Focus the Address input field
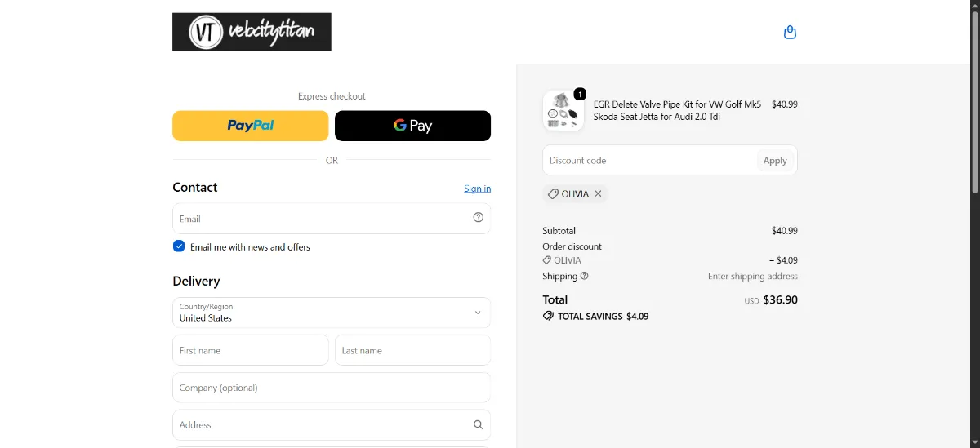Image resolution: width=980 pixels, height=448 pixels. (x=332, y=424)
